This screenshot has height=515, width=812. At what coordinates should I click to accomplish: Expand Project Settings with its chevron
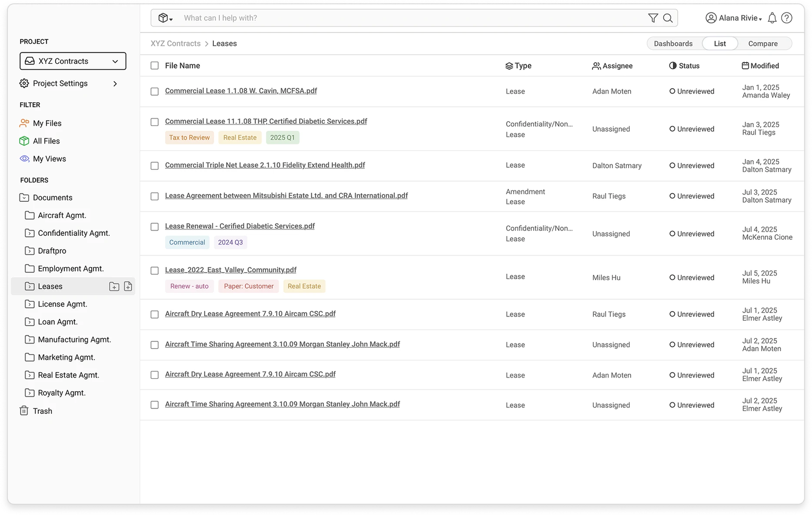coord(114,83)
